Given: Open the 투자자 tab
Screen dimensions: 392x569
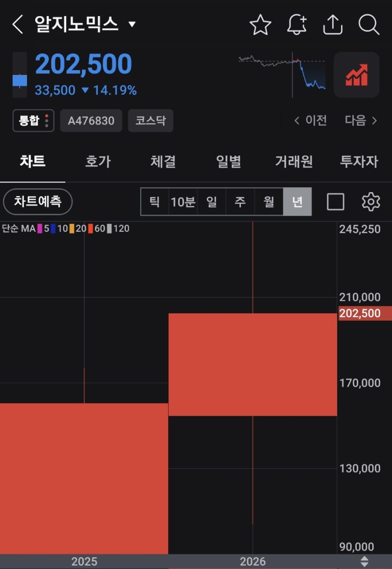Looking at the screenshot, I should point(359,161).
